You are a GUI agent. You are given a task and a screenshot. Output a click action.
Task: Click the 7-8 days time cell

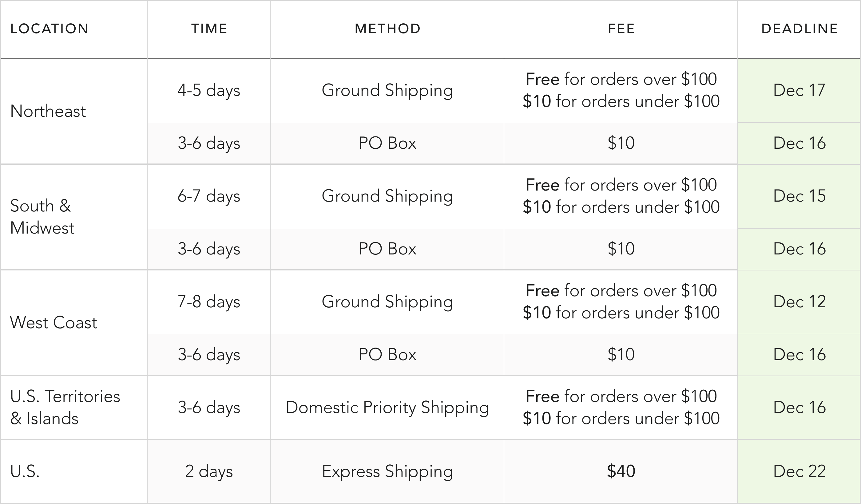point(209,302)
